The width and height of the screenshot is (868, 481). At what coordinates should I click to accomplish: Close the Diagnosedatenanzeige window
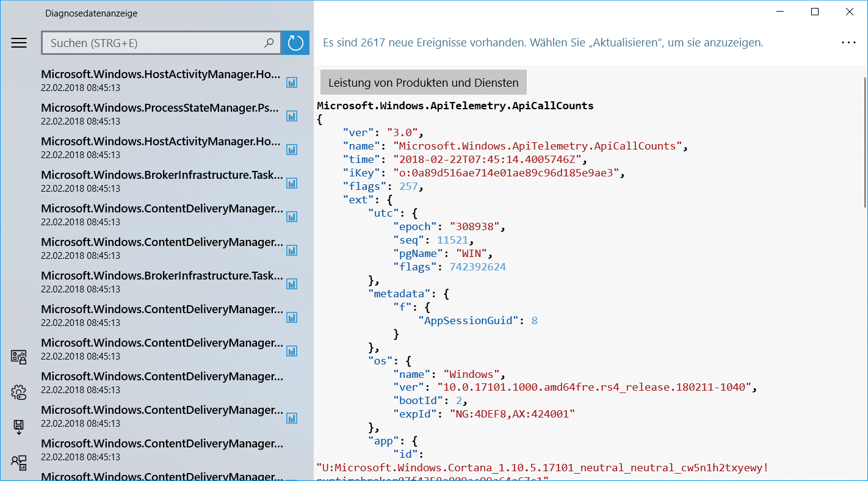850,12
